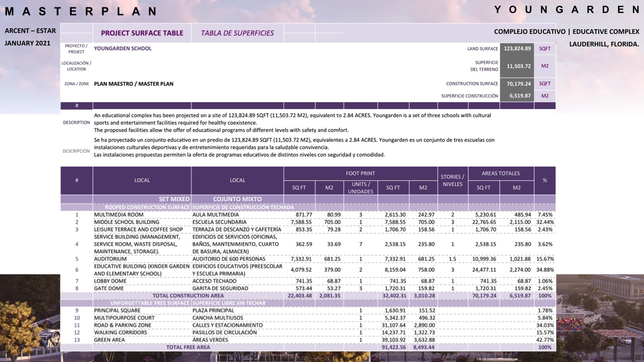This screenshot has width=644, height=362.
Task: Click the YOUNGARDEN heading at top right
Action: pos(566,10)
